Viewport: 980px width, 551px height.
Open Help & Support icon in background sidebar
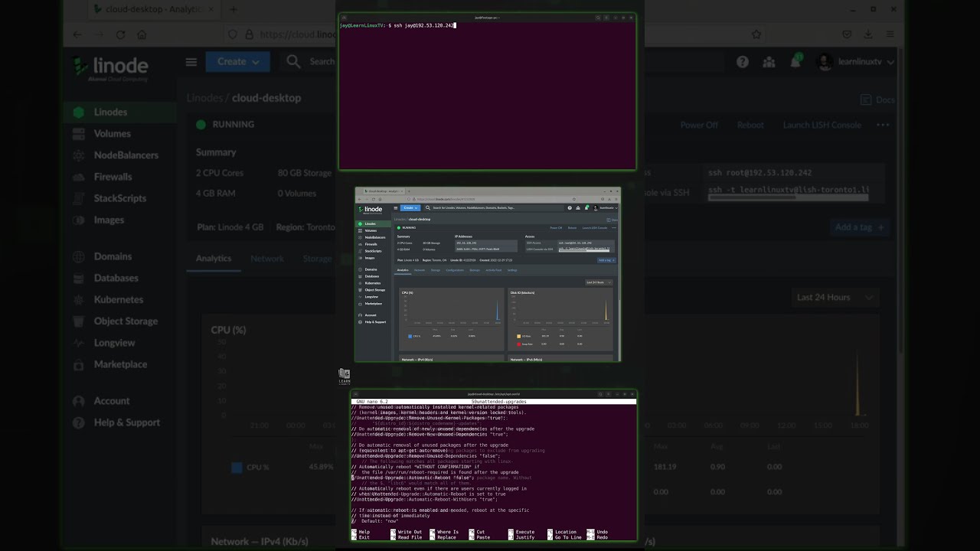[x=78, y=422]
